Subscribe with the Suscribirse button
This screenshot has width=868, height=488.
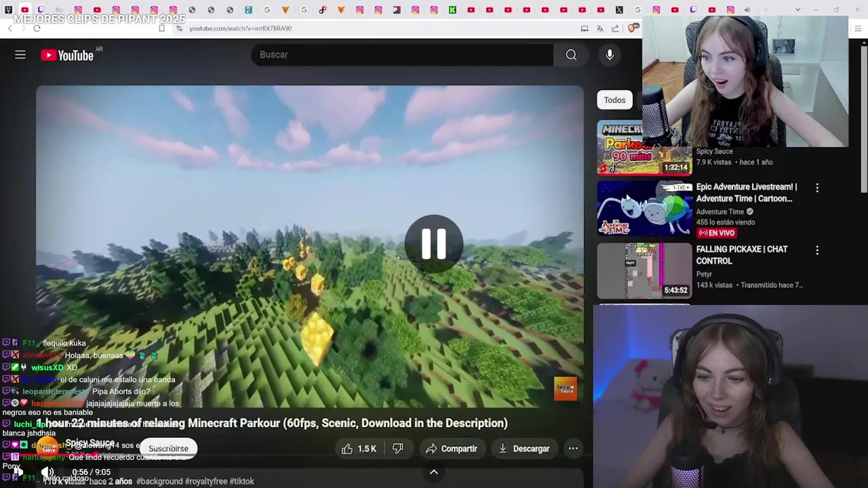click(x=168, y=449)
